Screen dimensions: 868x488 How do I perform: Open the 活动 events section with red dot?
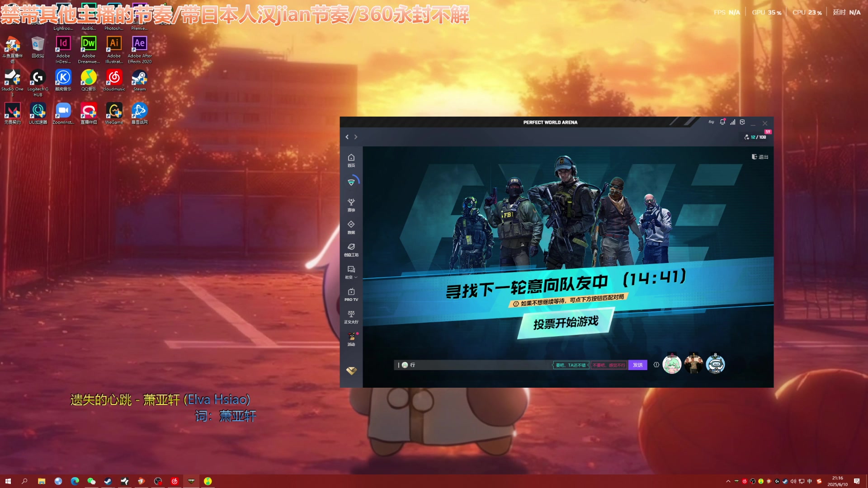(x=351, y=339)
